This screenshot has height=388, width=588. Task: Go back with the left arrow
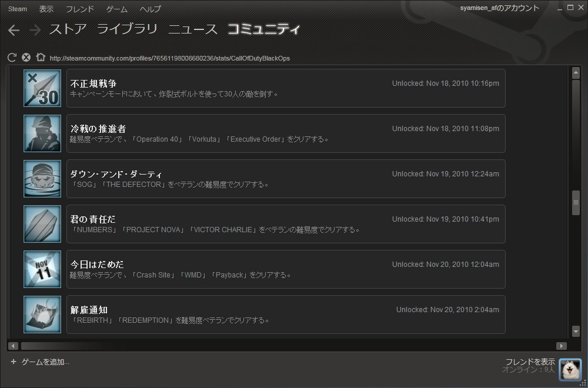[14, 31]
